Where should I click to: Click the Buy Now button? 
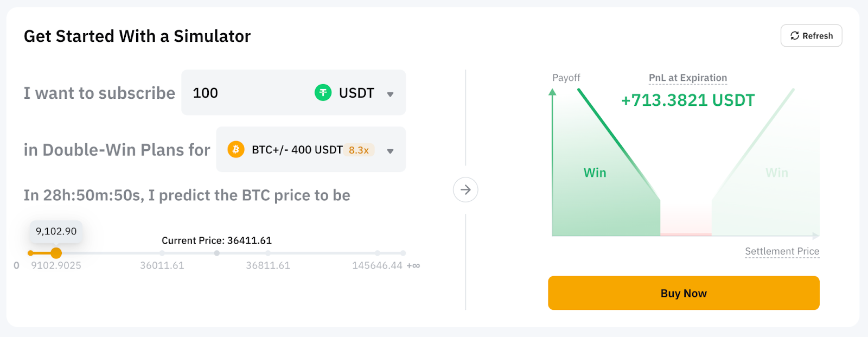(x=684, y=293)
